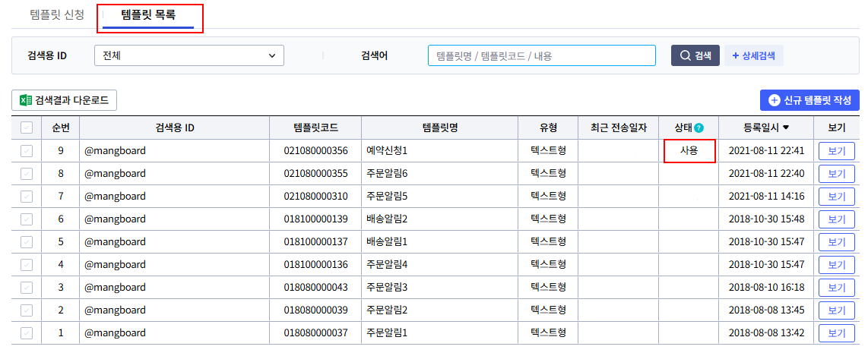Image resolution: width=868 pixels, height=356 pixels.
Task: Click the 사용 status cell of 예약신청1
Action: 689,151
